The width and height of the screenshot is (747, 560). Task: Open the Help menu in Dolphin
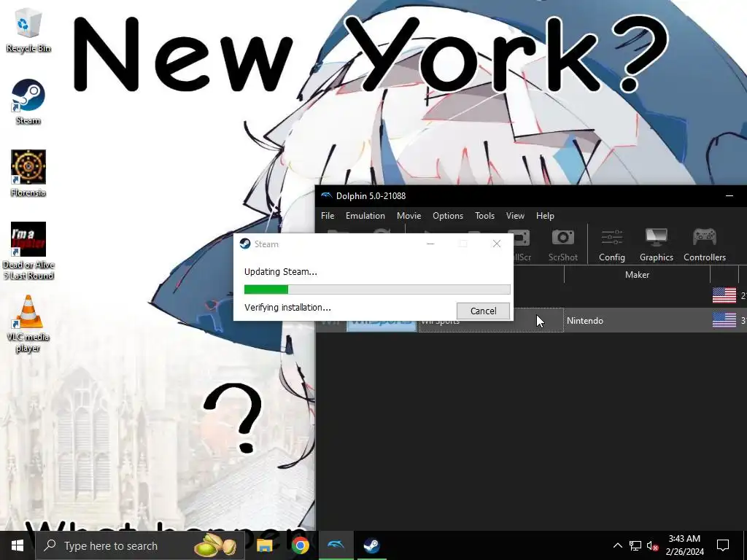pyautogui.click(x=545, y=216)
